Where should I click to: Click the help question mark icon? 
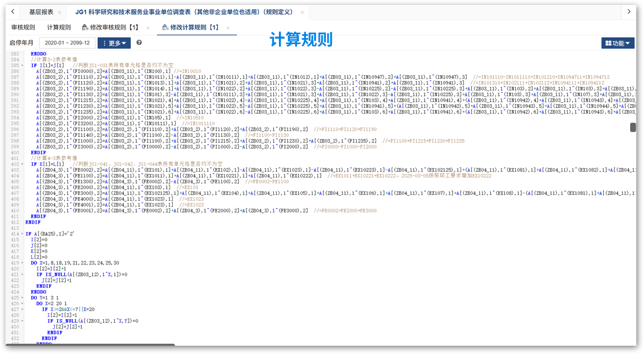139,43
